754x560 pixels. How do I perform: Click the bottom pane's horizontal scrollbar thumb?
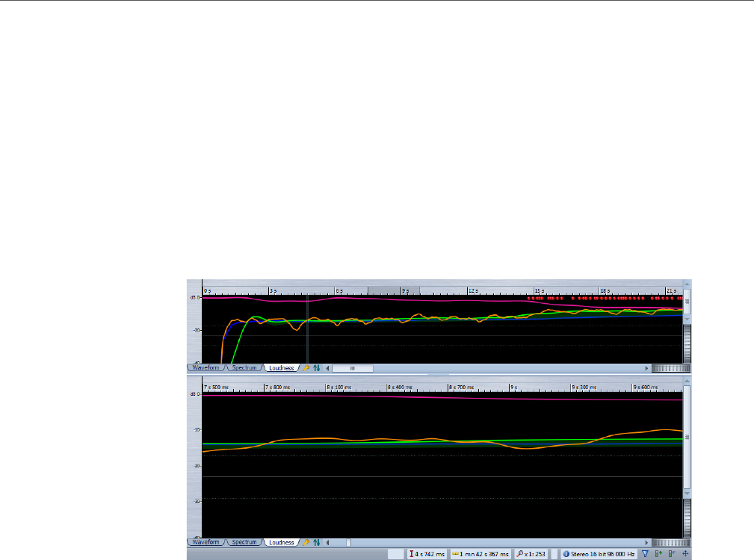pyautogui.click(x=349, y=543)
